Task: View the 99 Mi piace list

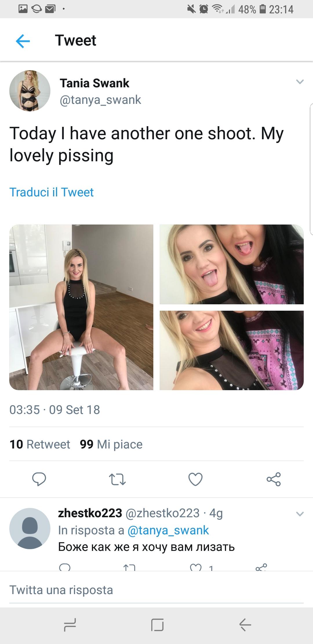Action: (111, 444)
